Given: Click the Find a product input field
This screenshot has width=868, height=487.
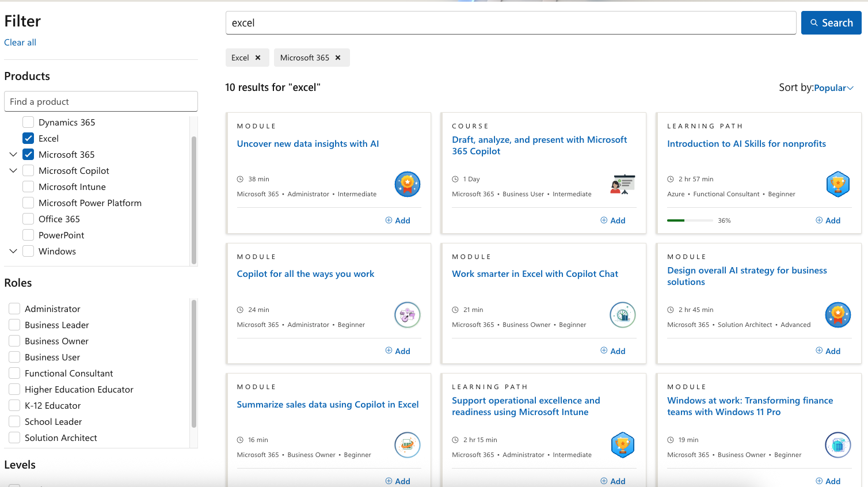Looking at the screenshot, I should point(101,101).
